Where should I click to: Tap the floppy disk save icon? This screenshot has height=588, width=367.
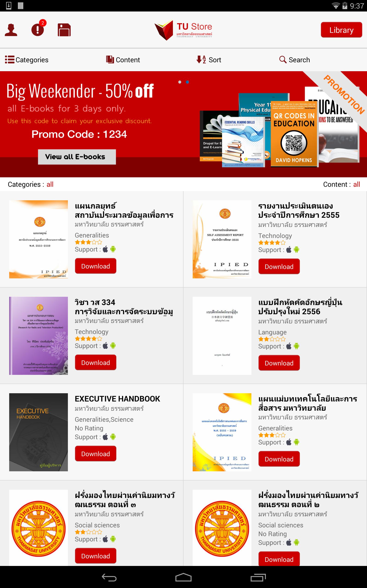64,30
